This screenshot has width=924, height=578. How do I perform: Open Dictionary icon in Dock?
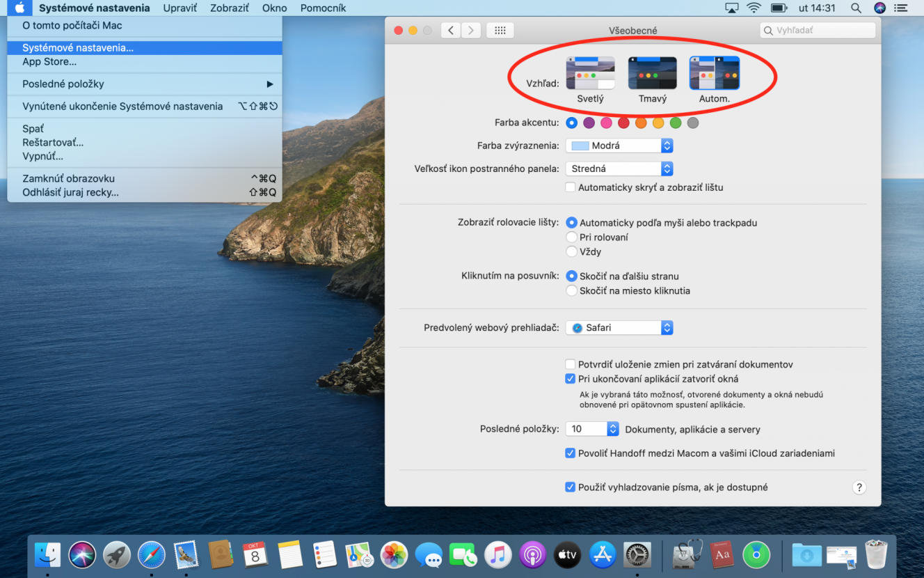click(722, 555)
